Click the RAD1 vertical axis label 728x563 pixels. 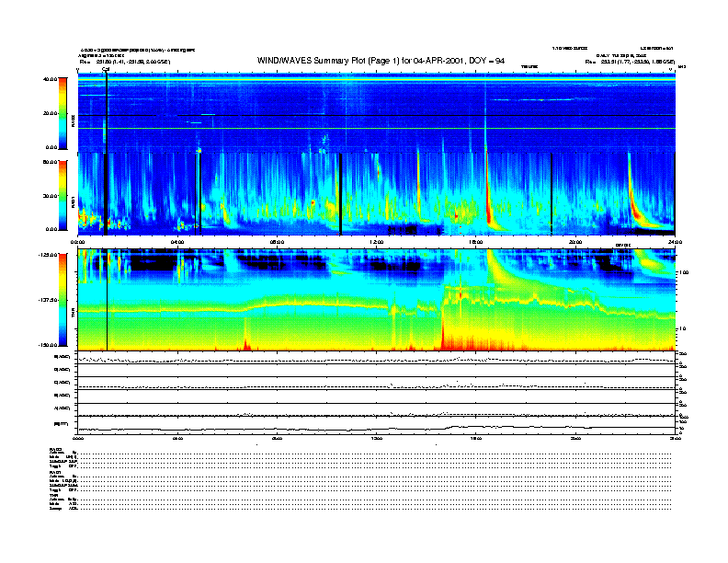(x=73, y=202)
